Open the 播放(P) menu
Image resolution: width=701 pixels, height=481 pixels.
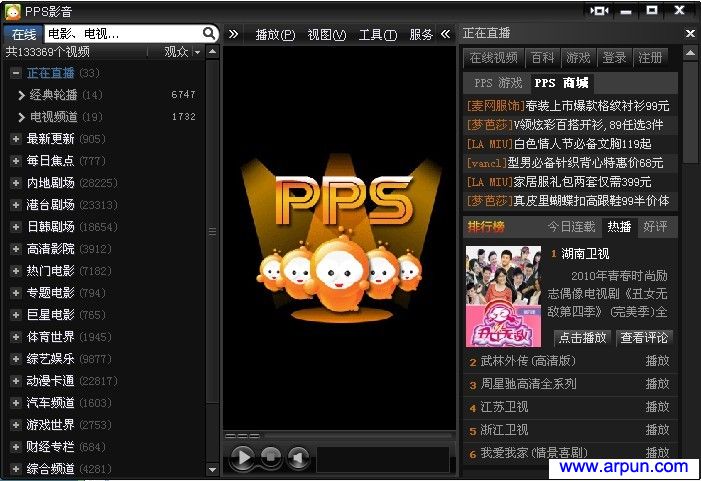[275, 34]
